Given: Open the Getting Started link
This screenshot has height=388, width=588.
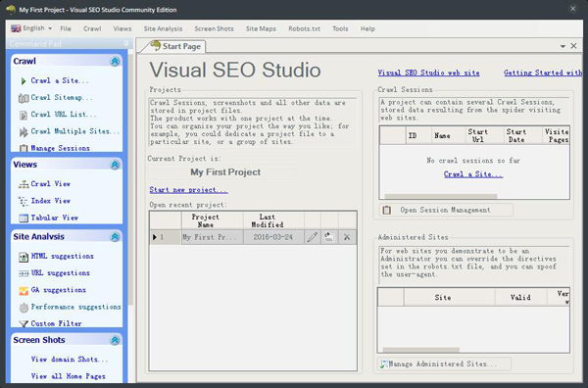Looking at the screenshot, I should click(x=543, y=73).
